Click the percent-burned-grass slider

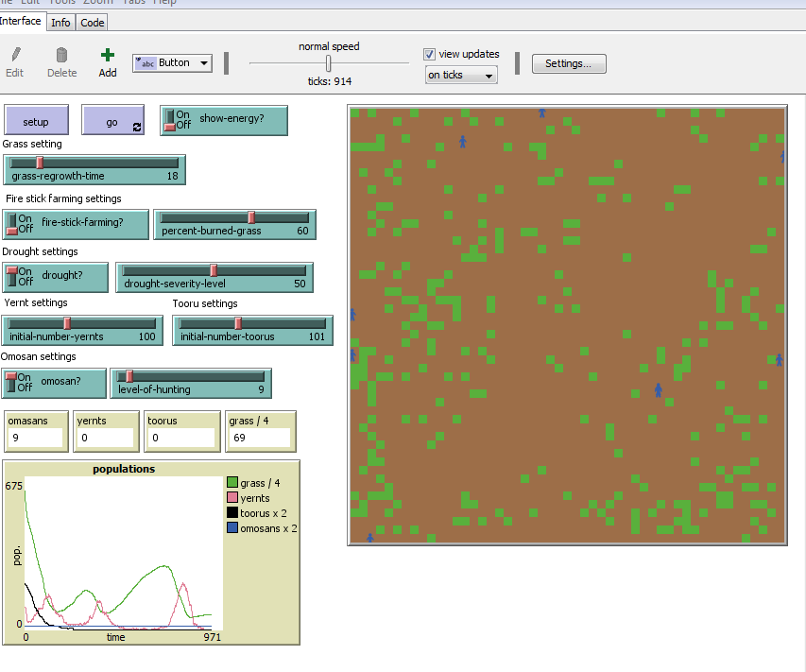(x=235, y=225)
